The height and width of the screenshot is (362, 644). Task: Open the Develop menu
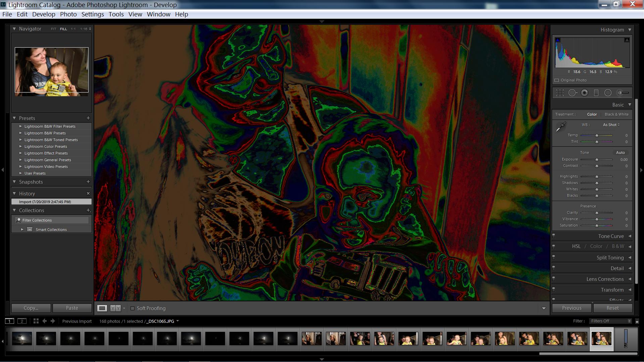tap(44, 14)
